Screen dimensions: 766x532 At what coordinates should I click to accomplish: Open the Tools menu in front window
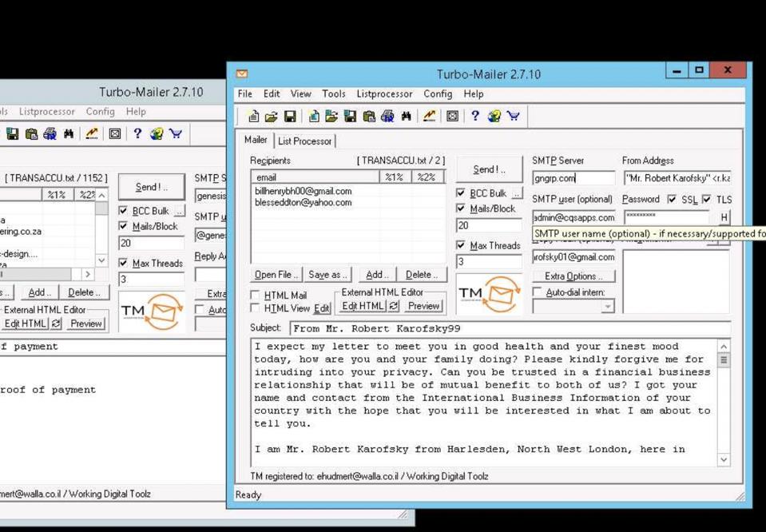tap(334, 93)
